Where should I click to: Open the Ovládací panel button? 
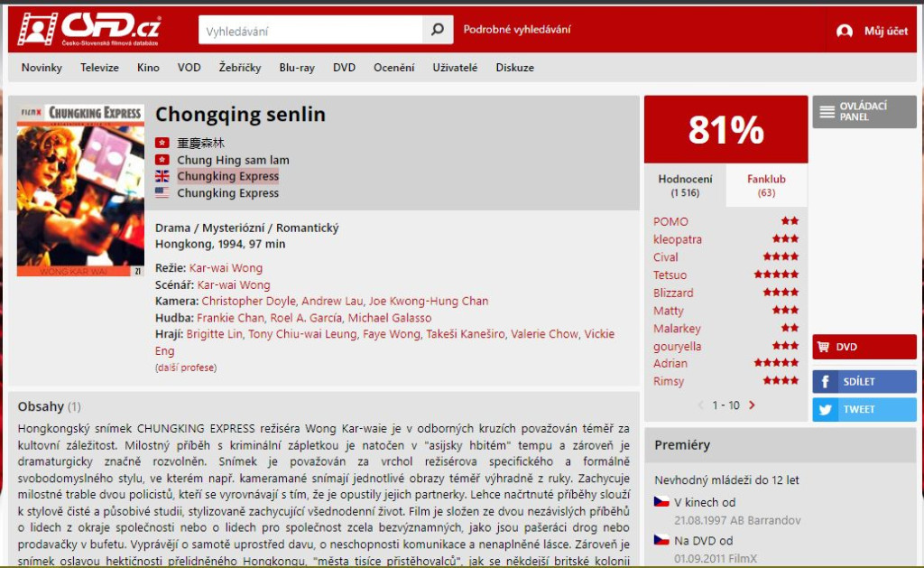pos(864,111)
